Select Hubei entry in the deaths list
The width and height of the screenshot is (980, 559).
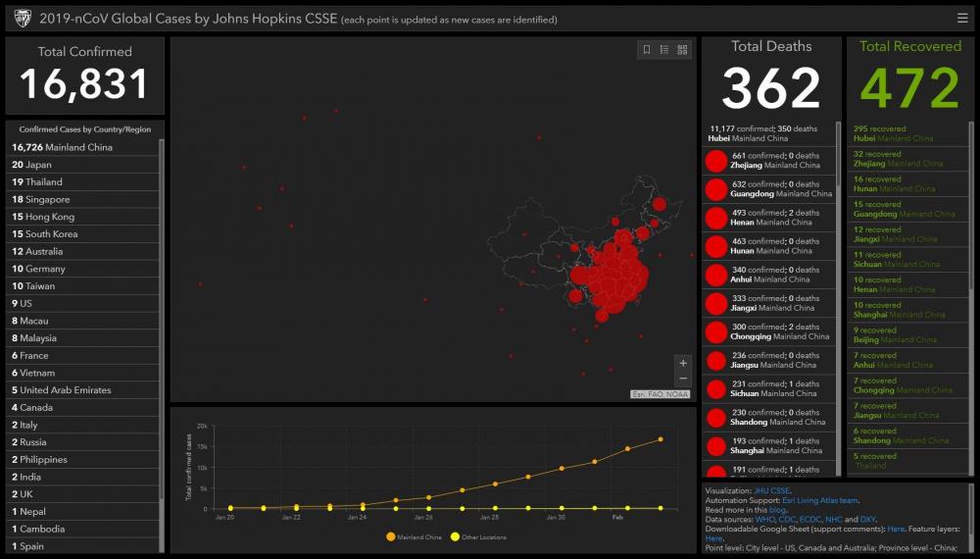coord(769,133)
